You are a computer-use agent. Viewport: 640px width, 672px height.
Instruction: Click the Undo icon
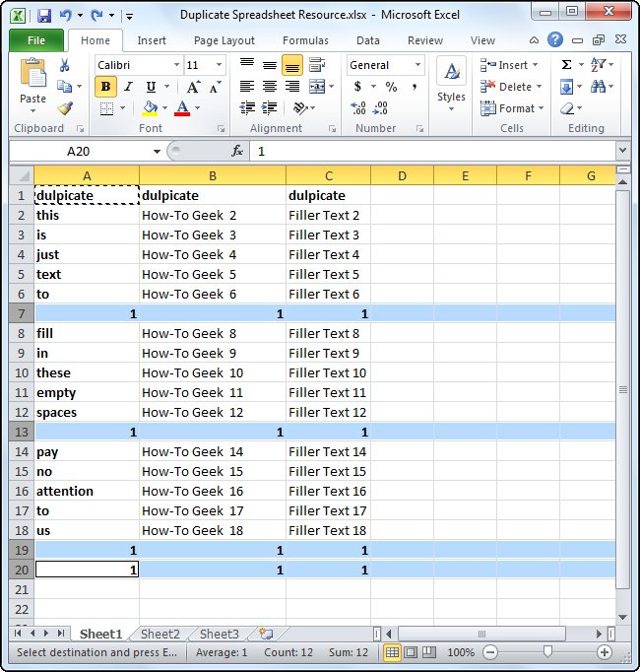pyautogui.click(x=66, y=16)
